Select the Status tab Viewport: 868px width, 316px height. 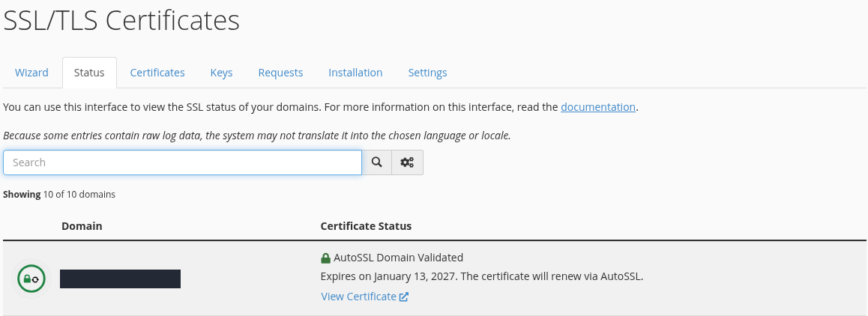coord(89,73)
